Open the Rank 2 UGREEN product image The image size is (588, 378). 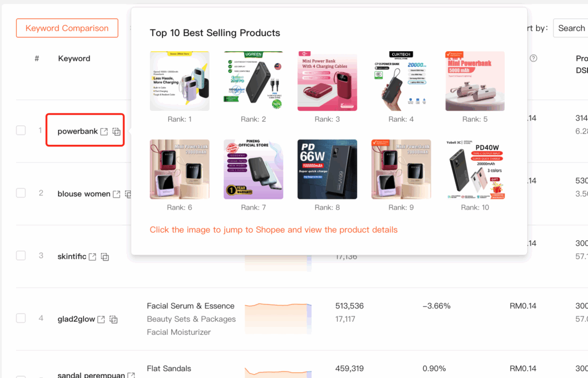coord(253,81)
